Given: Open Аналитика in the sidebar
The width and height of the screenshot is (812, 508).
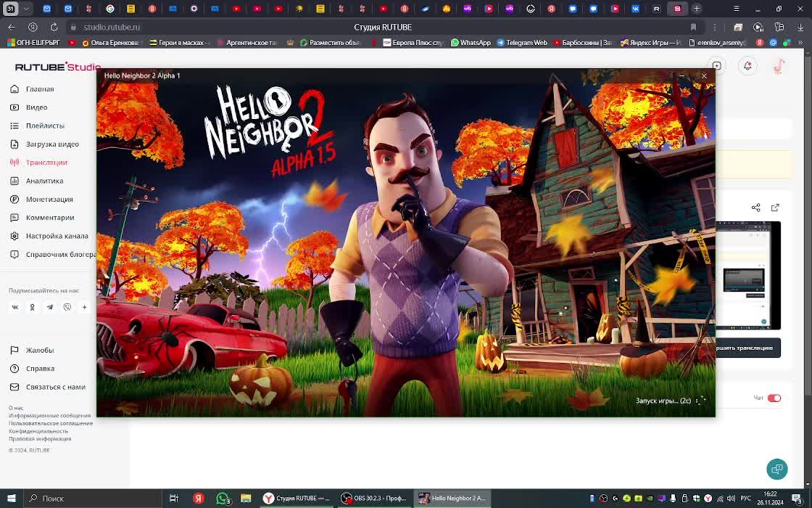Looking at the screenshot, I should click(x=44, y=181).
